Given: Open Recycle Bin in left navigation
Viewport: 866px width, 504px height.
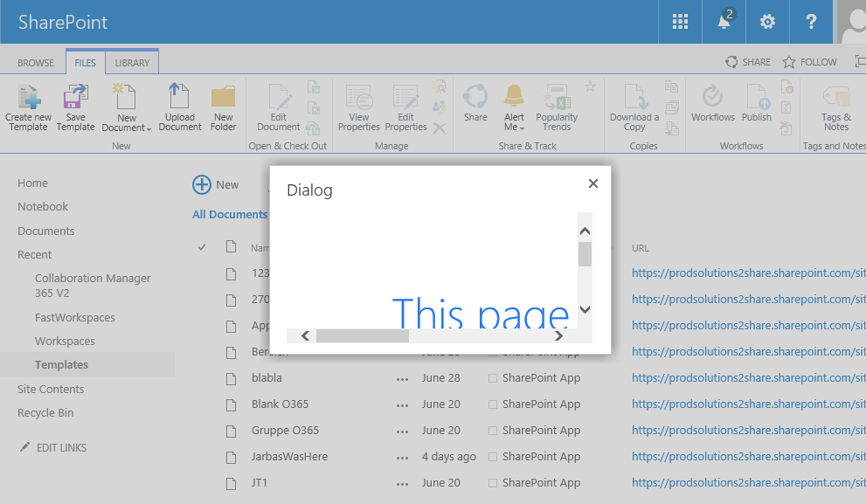Looking at the screenshot, I should click(45, 413).
